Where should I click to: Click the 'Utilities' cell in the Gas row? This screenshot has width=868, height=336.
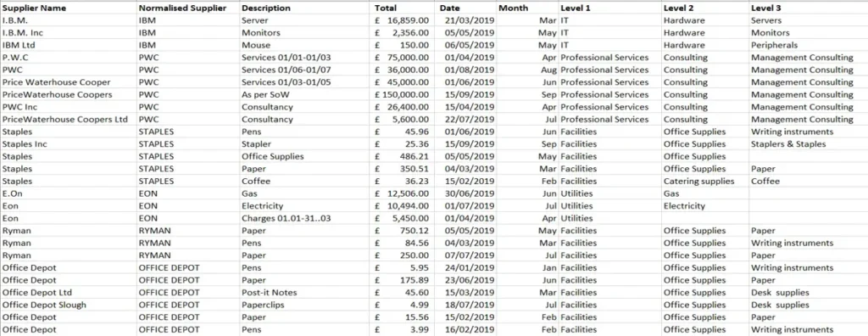(x=609, y=193)
